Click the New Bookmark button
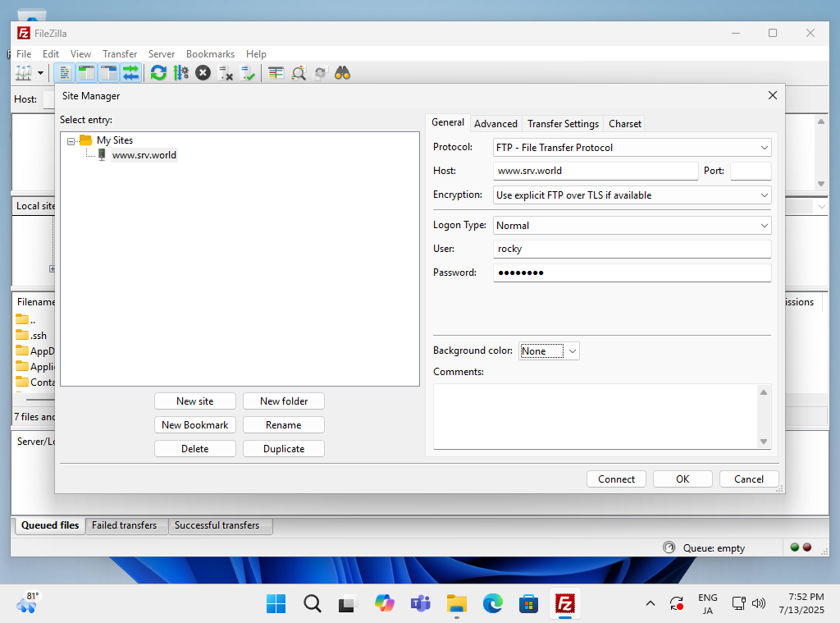 (195, 425)
